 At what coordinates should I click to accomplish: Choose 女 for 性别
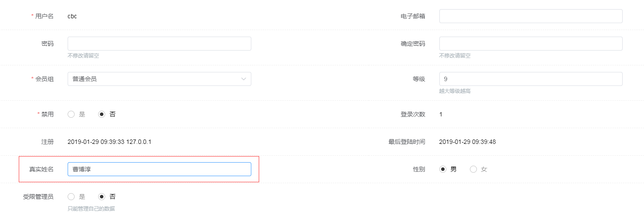tap(473, 169)
